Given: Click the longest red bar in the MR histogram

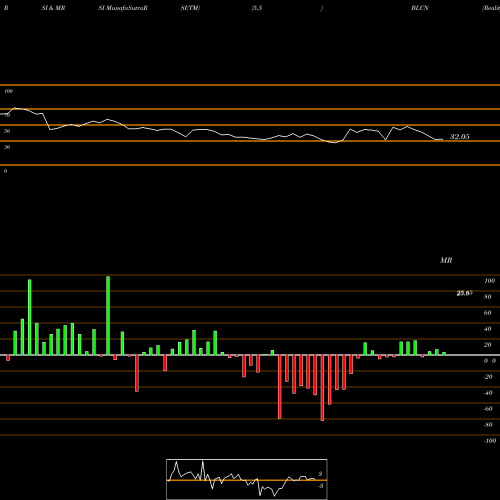Looking at the screenshot, I should pyautogui.click(x=322, y=388).
